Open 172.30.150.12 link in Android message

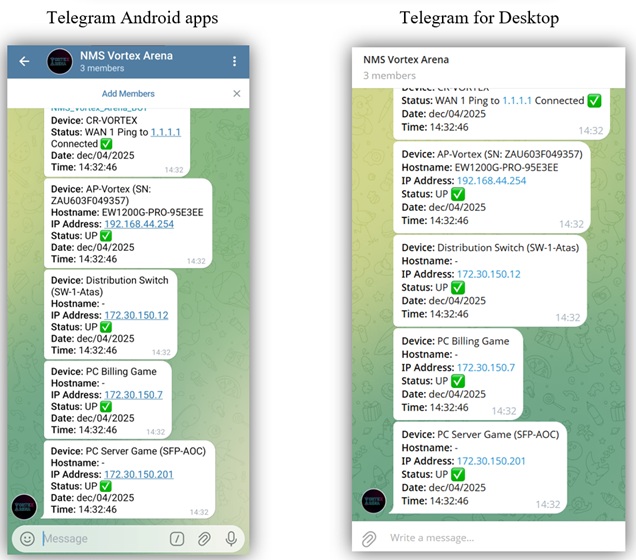tap(136, 315)
